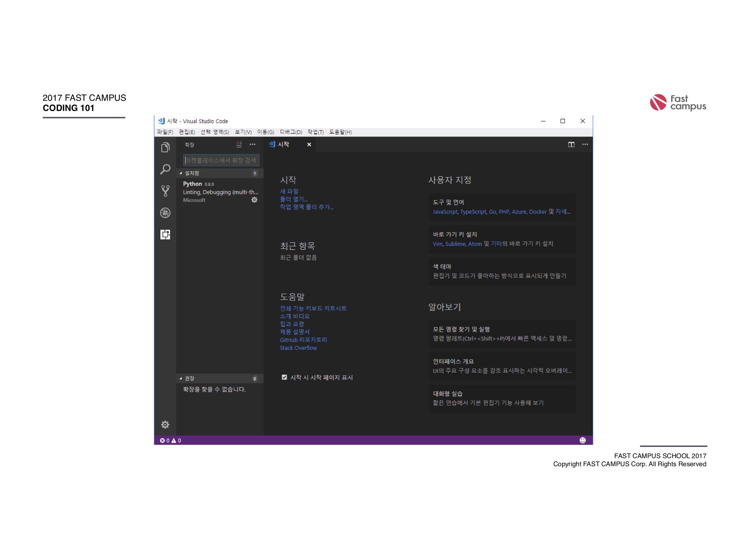Image resolution: width=747 pixels, height=560 pixels.
Task: Click the feedback smiley in status bar
Action: pos(583,440)
